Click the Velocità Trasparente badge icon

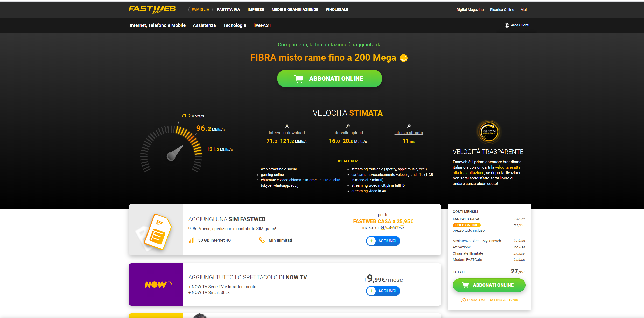coord(489,132)
